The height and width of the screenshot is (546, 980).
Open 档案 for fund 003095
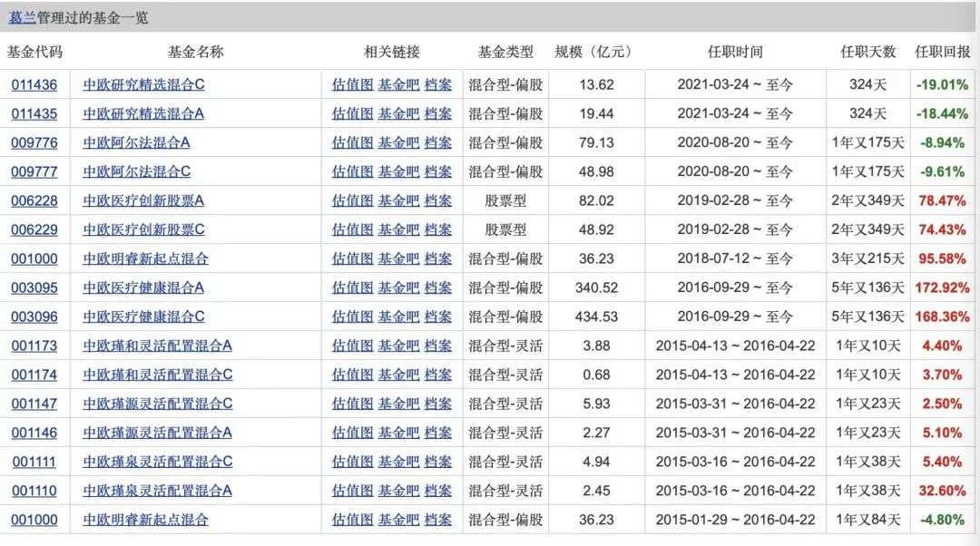point(437,288)
